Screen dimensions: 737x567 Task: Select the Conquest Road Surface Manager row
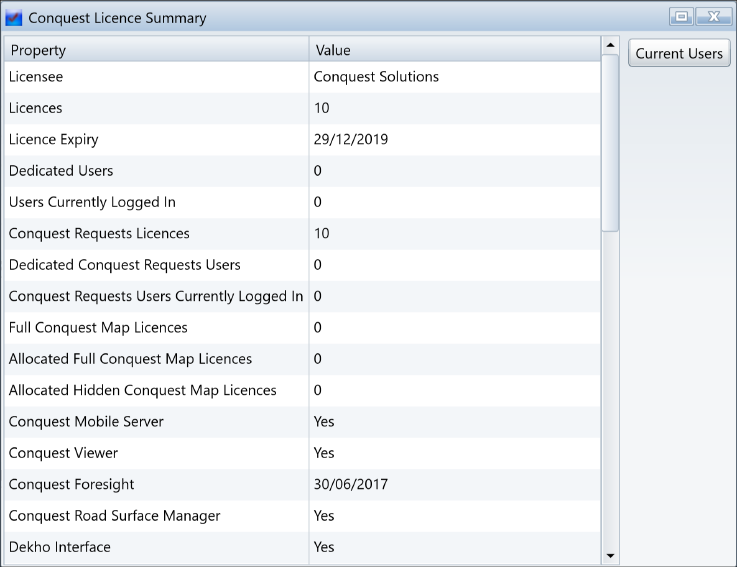click(x=302, y=516)
